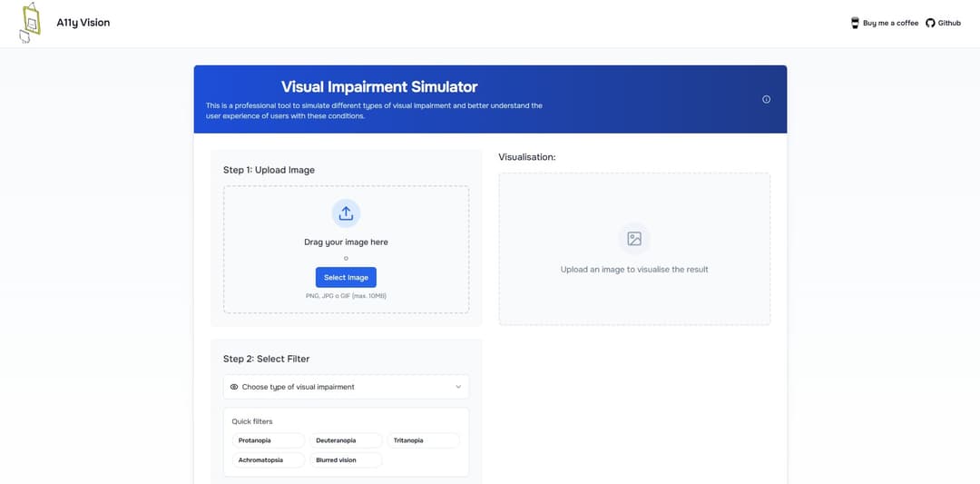Enable the Deuteranopia quick filter
This screenshot has height=484, width=980.
(345, 440)
